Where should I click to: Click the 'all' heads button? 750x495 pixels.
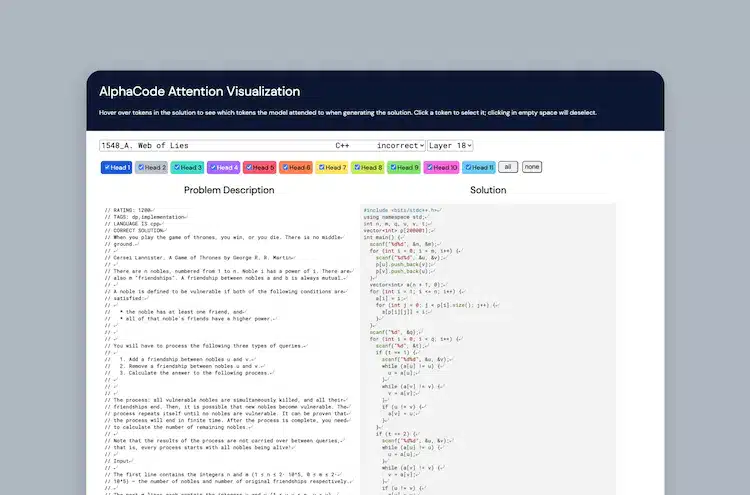[508, 167]
